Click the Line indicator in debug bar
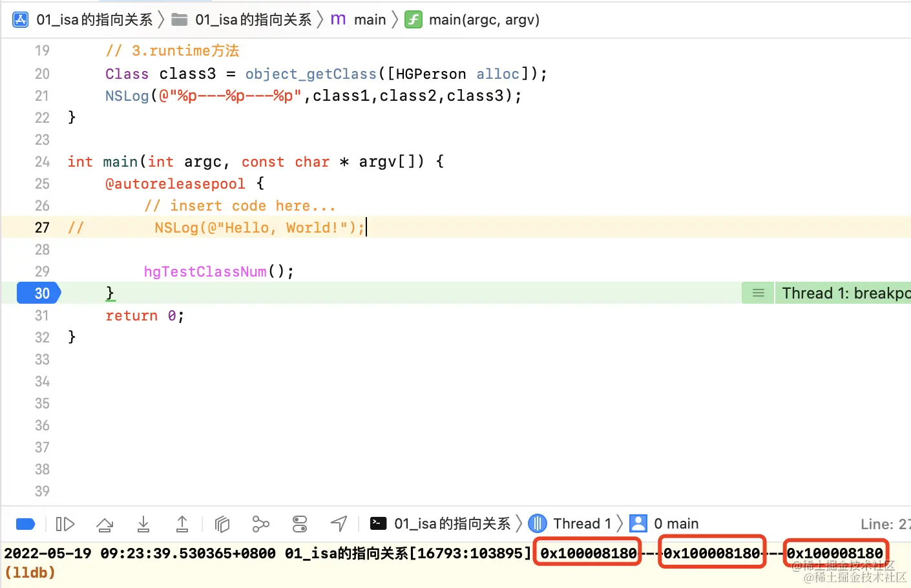Viewport: 911px width, 588px height. 885,524
